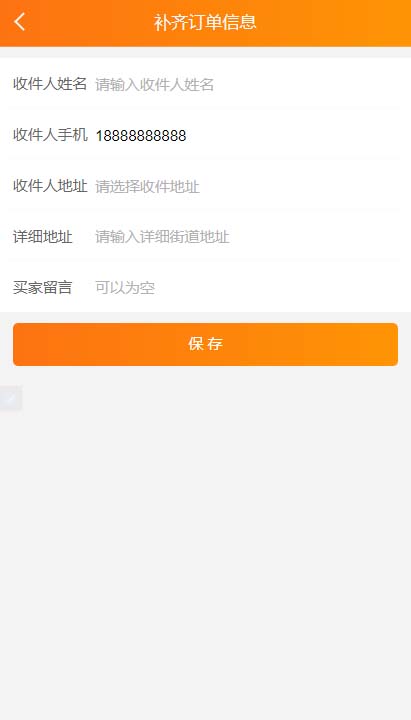Viewport: 411px width, 720px height.
Task: Tap the back arrow in the header
Action: point(19,22)
